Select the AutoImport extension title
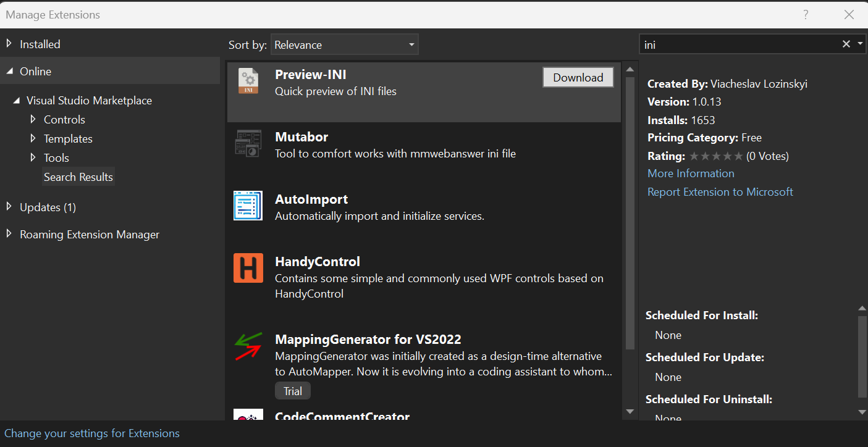 tap(311, 199)
